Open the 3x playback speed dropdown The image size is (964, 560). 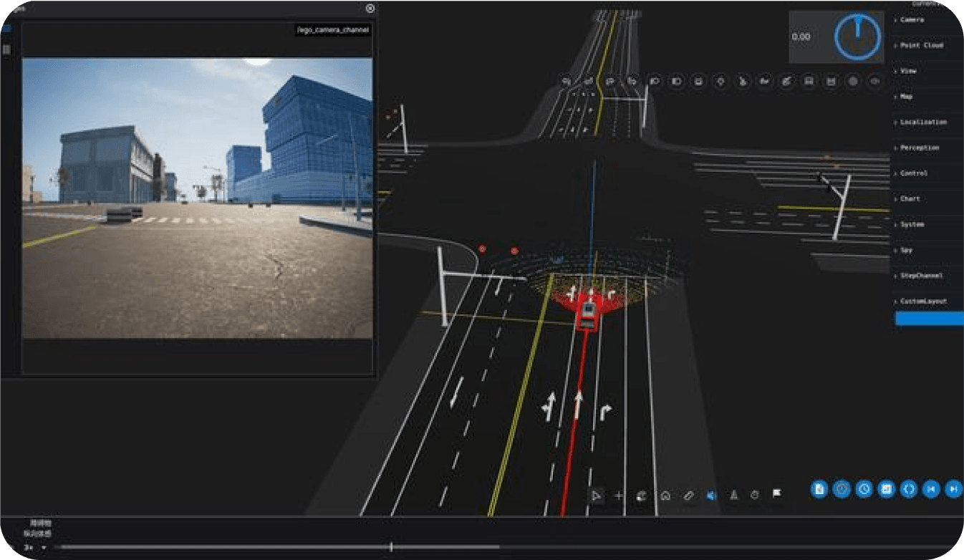click(x=35, y=547)
